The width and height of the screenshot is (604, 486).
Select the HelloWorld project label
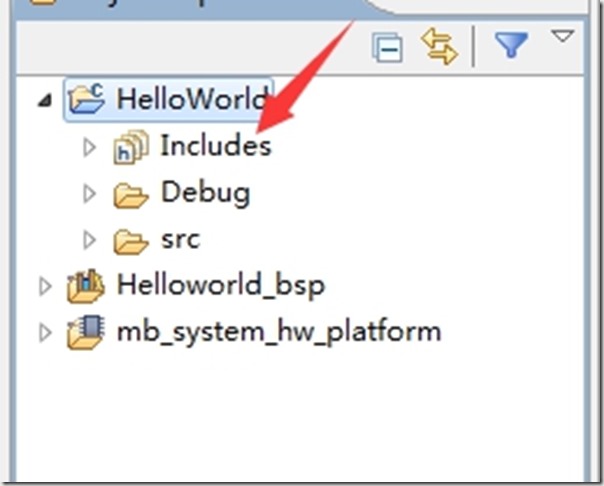tap(190, 100)
